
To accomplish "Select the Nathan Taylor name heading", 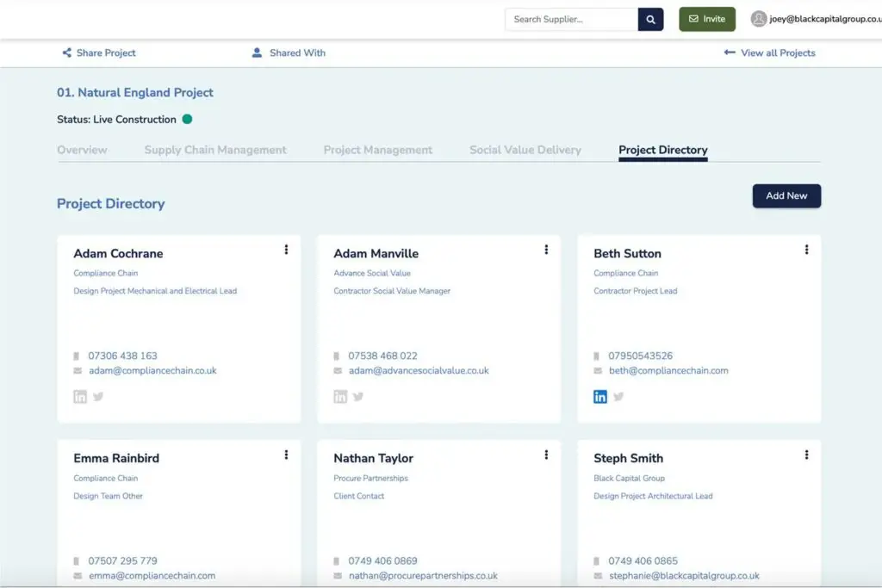I will 374,458.
